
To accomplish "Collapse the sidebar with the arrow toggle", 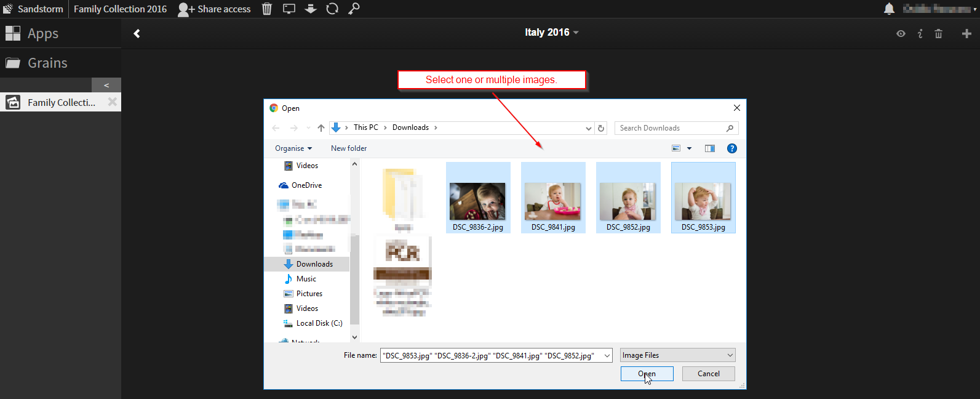I will 106,85.
